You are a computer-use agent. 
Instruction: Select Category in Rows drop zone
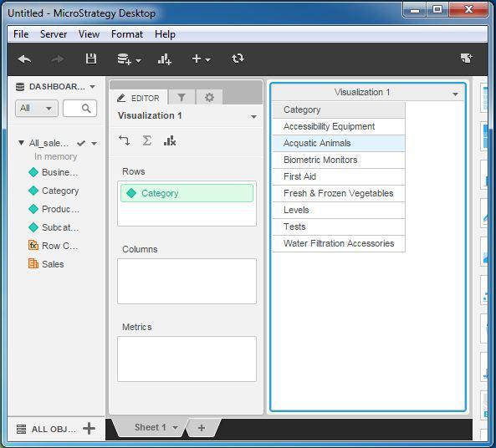click(187, 193)
